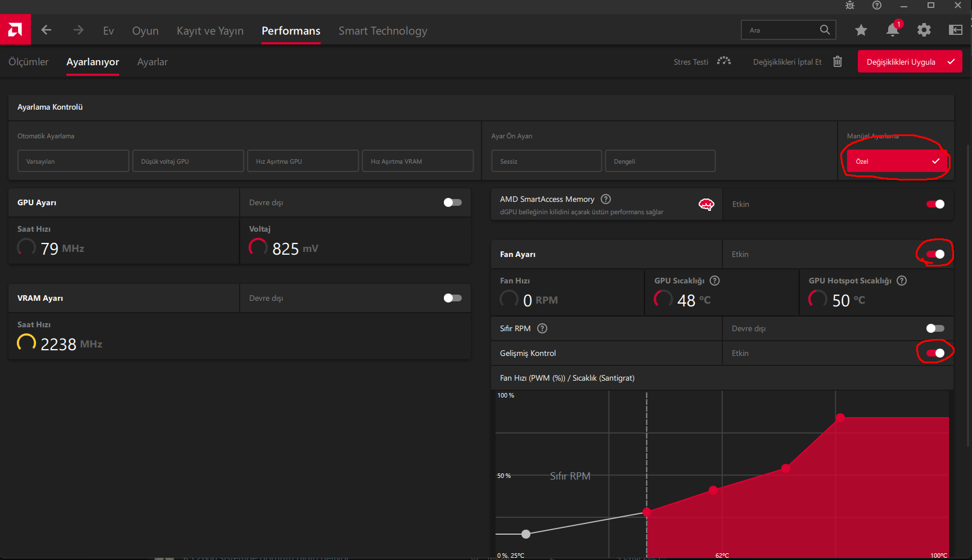
Task: Toggle the sidebar panel icon
Action: [x=956, y=30]
